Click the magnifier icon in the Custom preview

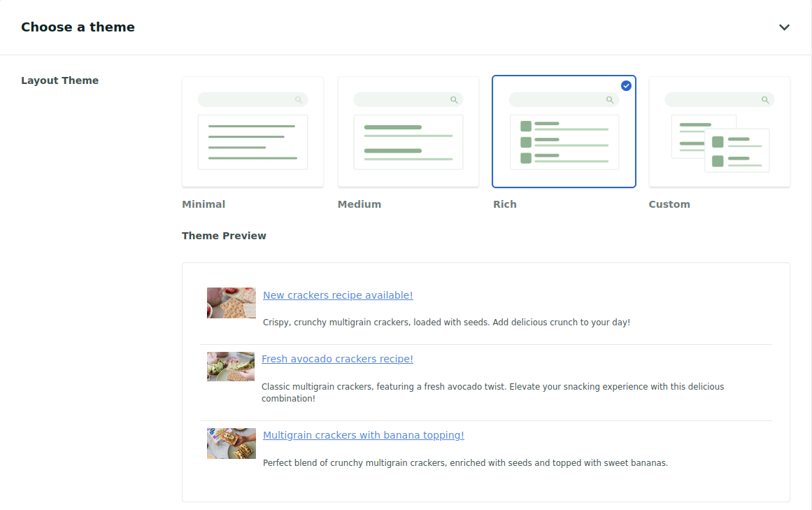[x=765, y=99]
